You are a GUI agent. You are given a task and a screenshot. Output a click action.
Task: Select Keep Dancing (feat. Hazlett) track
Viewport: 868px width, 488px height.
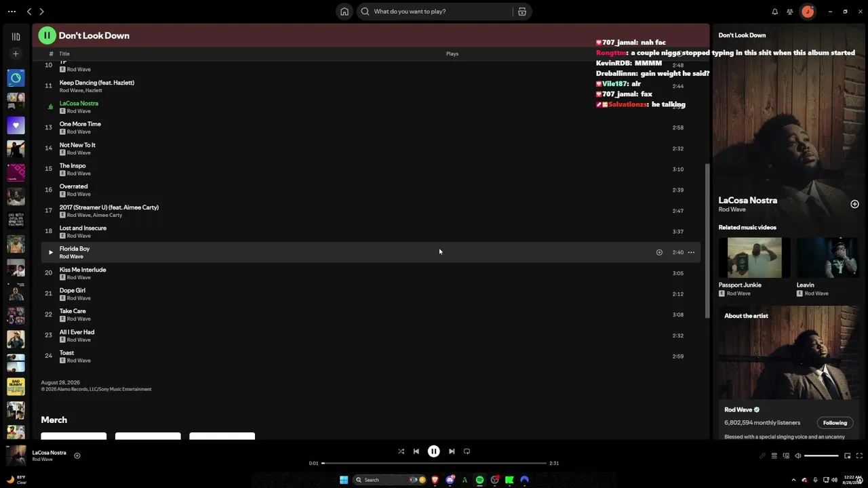click(370, 86)
